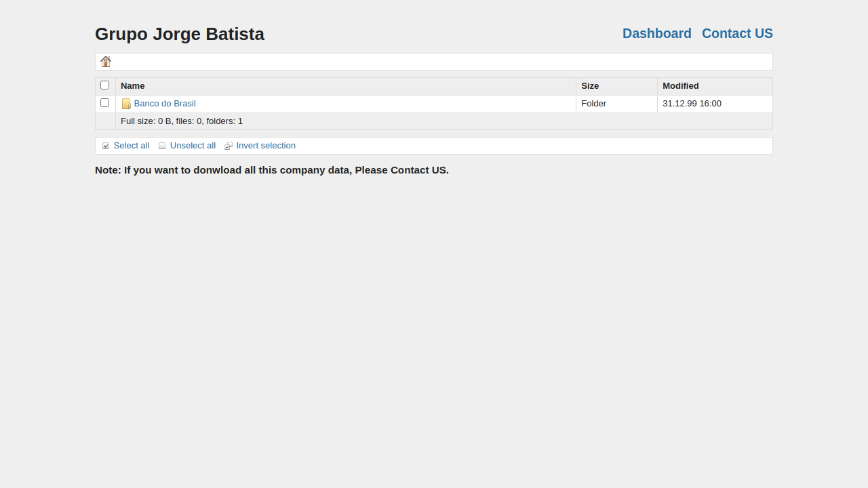
Task: Open the Dashboard page
Action: tap(656, 33)
